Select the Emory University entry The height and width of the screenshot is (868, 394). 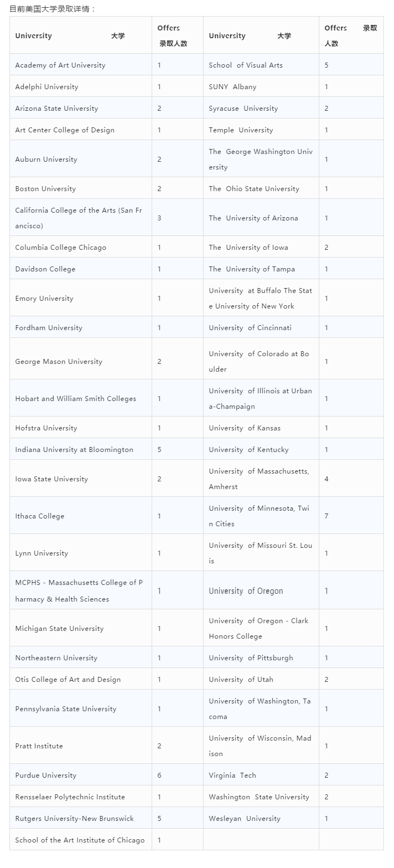81,298
